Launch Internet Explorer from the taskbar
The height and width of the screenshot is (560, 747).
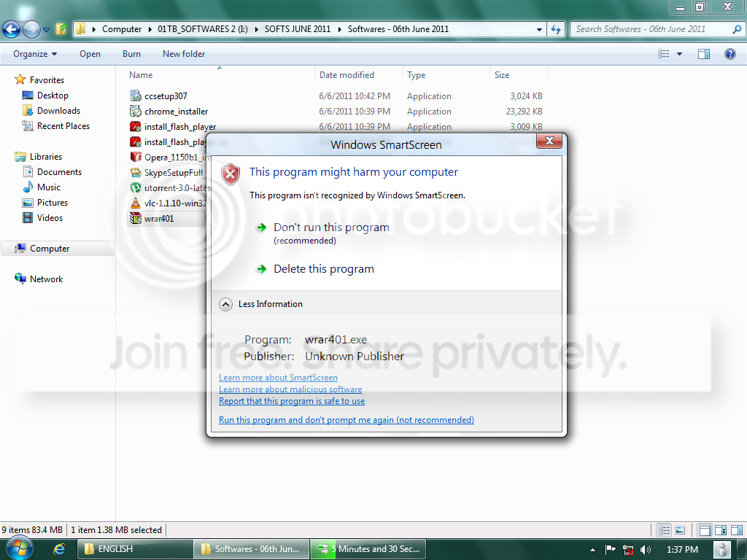[59, 549]
